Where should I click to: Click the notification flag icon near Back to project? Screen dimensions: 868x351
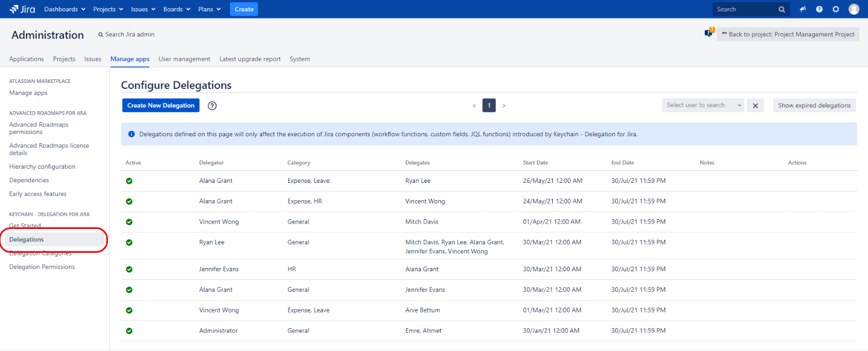[x=709, y=34]
